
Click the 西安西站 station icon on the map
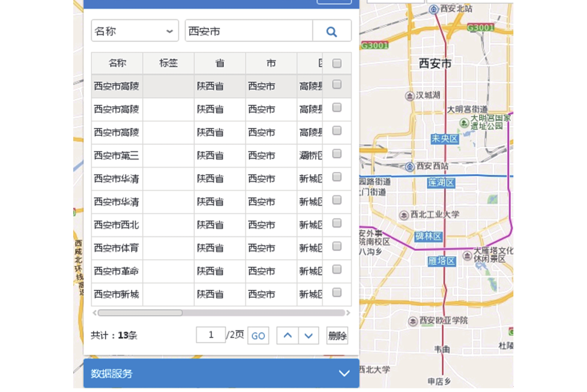(410, 166)
